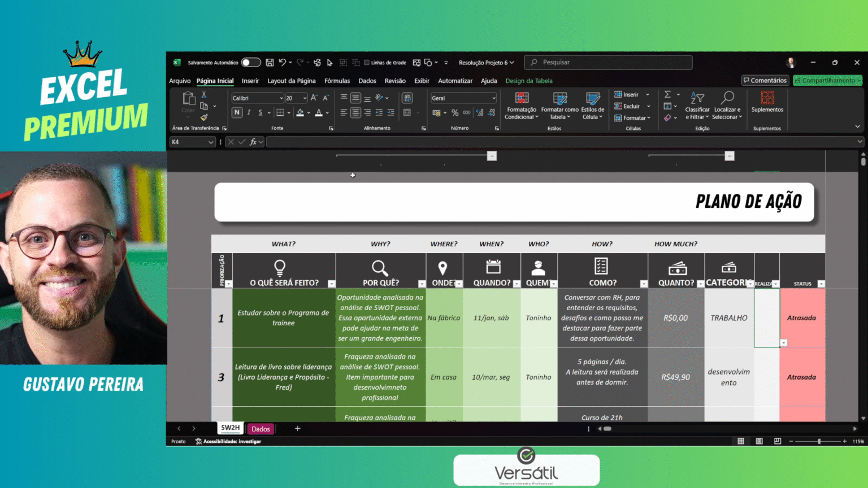Select the AutoSum sigma icon

(667, 94)
